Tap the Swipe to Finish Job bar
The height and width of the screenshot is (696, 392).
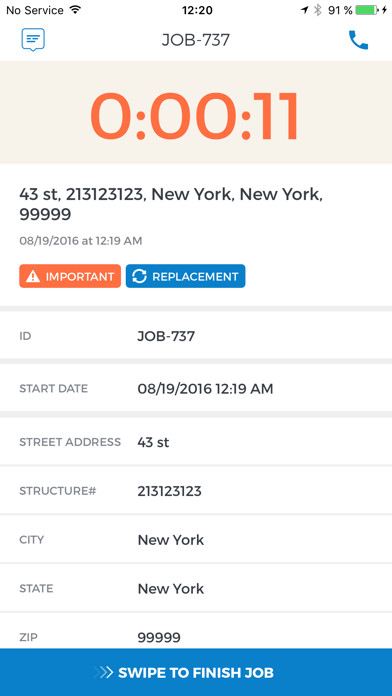(x=196, y=672)
